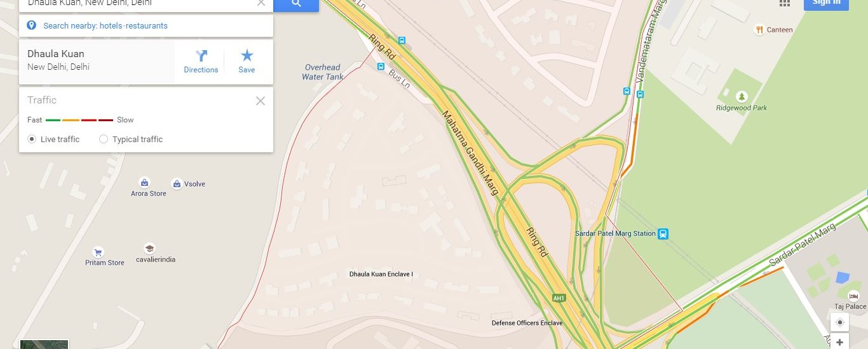Clear the search box with the X
This screenshot has width=868, height=349.
(x=261, y=3)
